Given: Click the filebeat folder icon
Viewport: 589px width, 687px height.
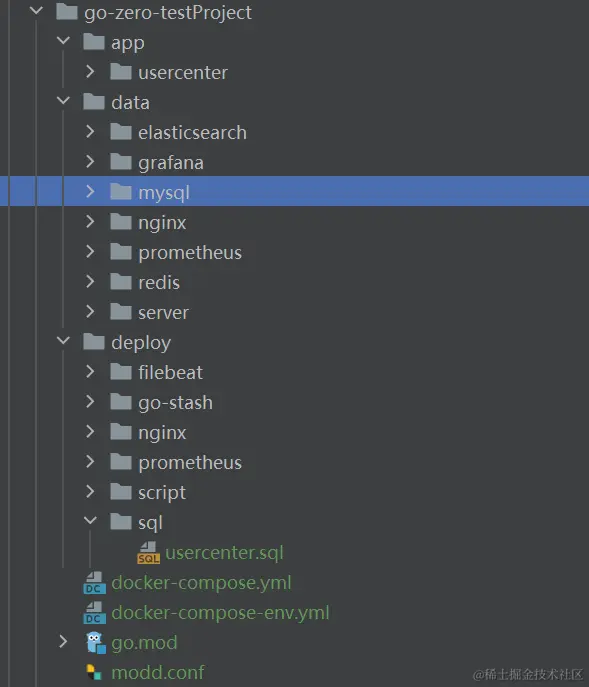Looking at the screenshot, I should click(121, 372).
